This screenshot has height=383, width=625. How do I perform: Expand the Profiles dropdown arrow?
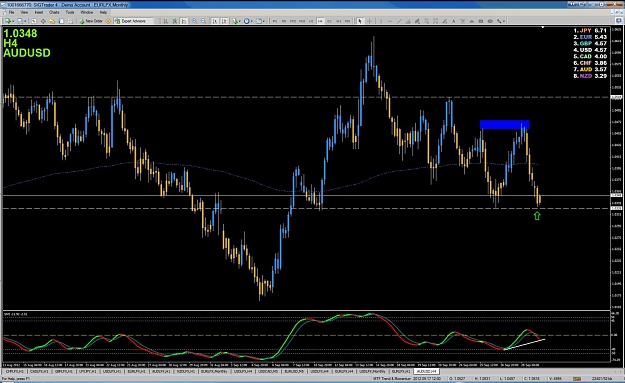click(x=25, y=21)
